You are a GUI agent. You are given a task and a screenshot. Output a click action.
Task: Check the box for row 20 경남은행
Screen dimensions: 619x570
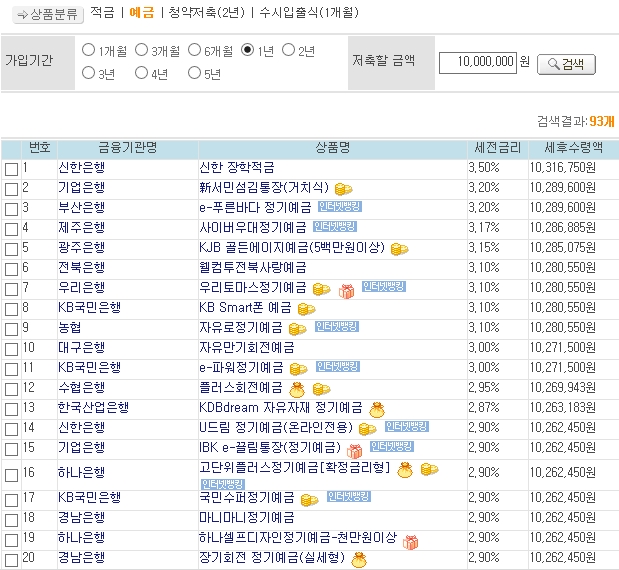pyautogui.click(x=11, y=560)
